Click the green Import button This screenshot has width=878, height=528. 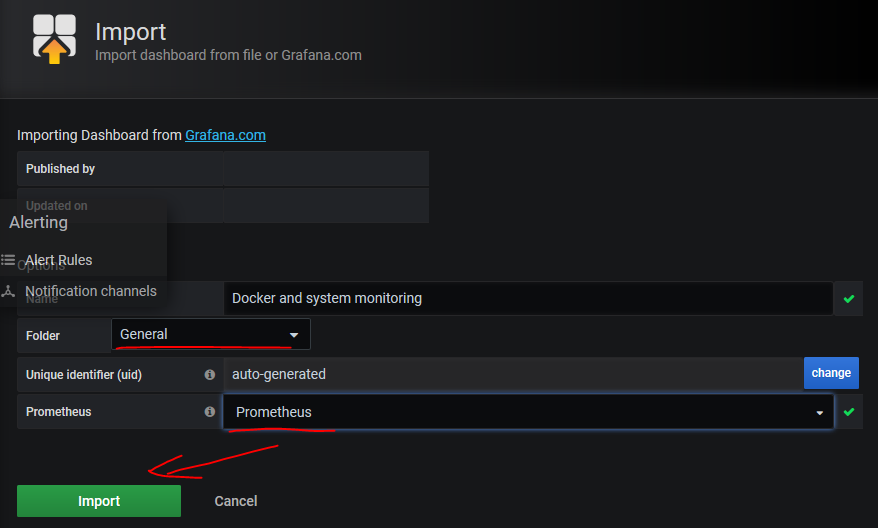click(x=99, y=501)
